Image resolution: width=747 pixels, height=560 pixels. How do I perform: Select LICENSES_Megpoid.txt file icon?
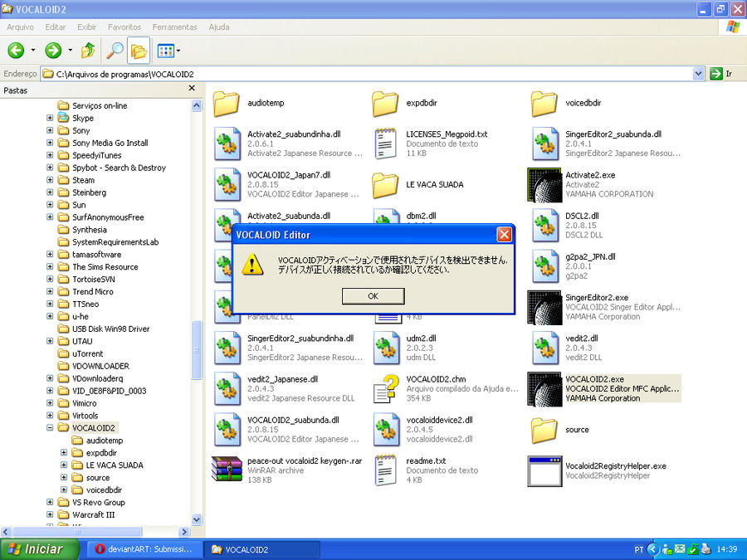coord(385,144)
